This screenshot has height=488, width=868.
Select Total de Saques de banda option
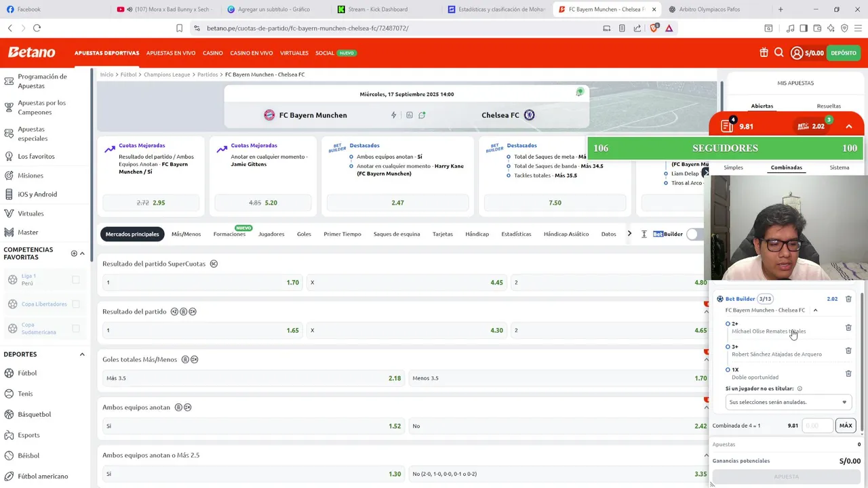509,166
